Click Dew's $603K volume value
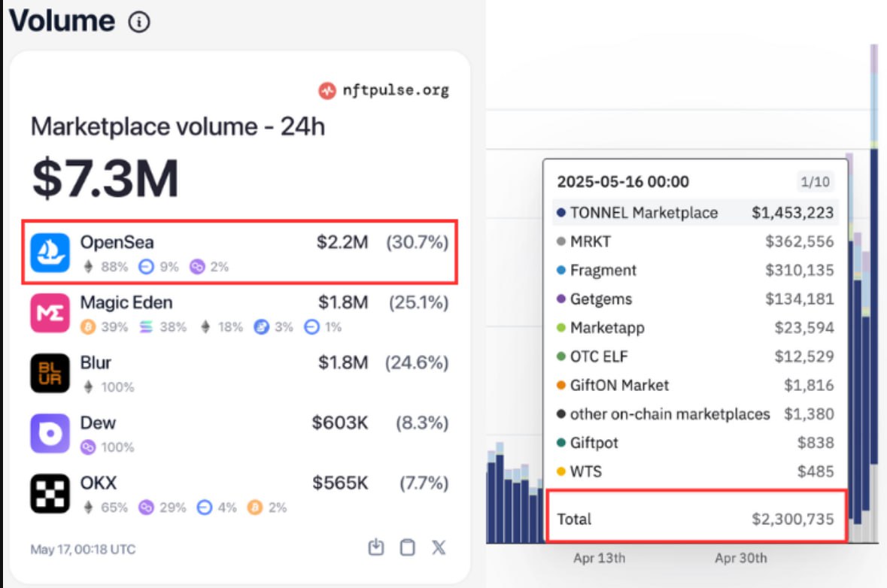The width and height of the screenshot is (887, 588). pyautogui.click(x=340, y=423)
